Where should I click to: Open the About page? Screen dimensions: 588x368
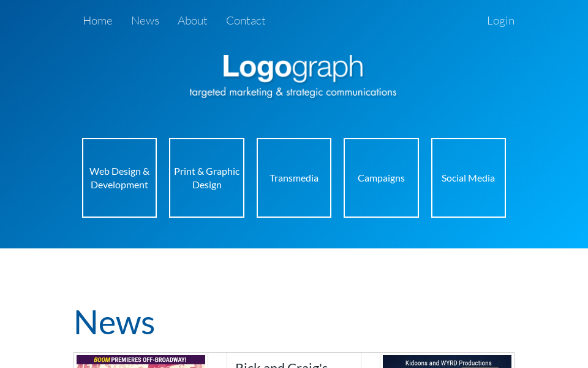tap(192, 20)
